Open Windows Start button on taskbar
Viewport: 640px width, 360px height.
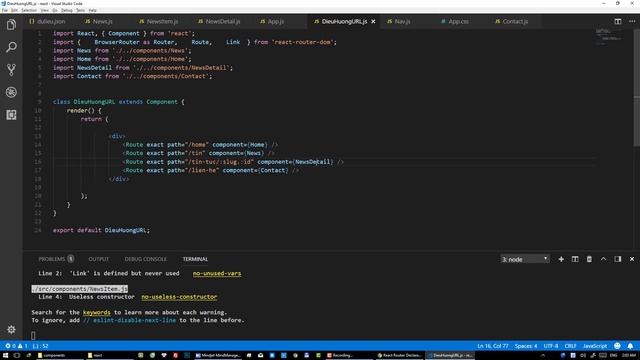click(x=6, y=356)
